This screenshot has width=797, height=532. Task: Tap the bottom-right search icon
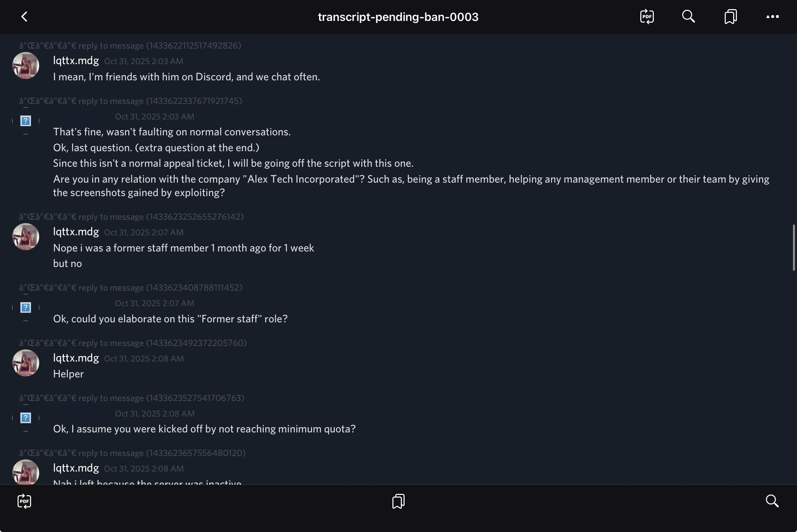coord(772,501)
